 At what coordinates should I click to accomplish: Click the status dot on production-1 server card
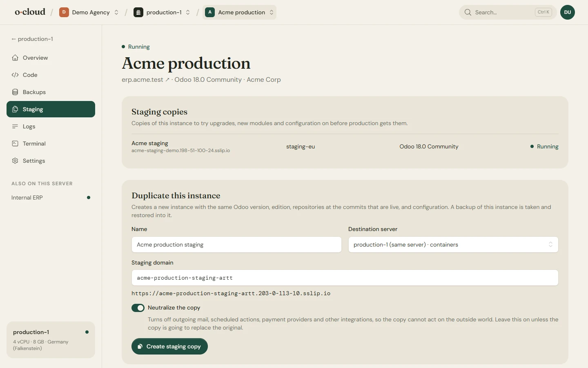(87, 332)
